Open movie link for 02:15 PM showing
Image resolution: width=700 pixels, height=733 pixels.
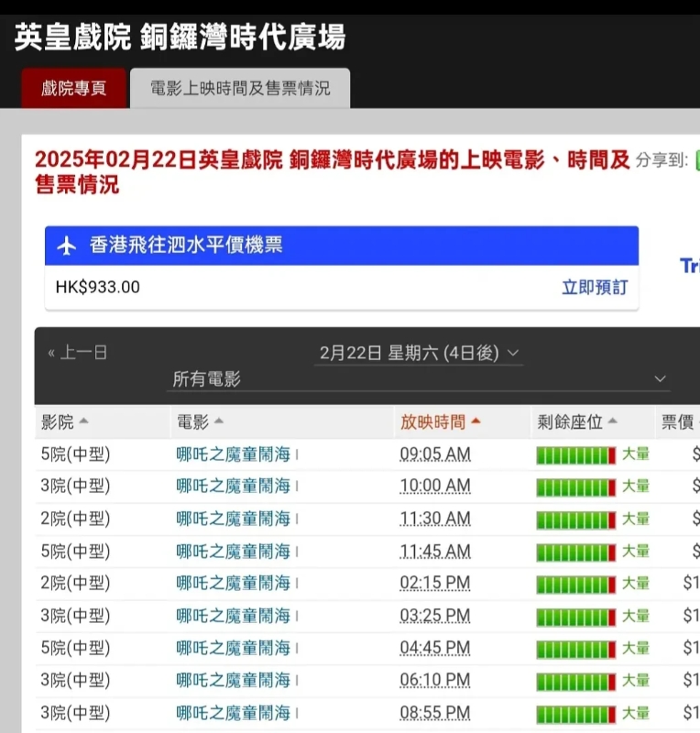tap(234, 584)
